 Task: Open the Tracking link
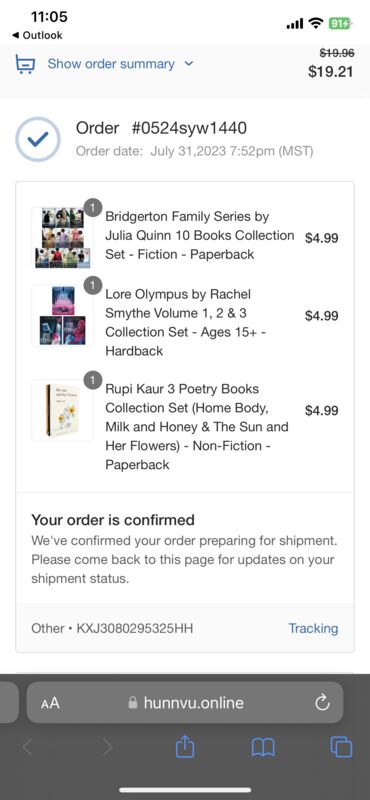(313, 628)
